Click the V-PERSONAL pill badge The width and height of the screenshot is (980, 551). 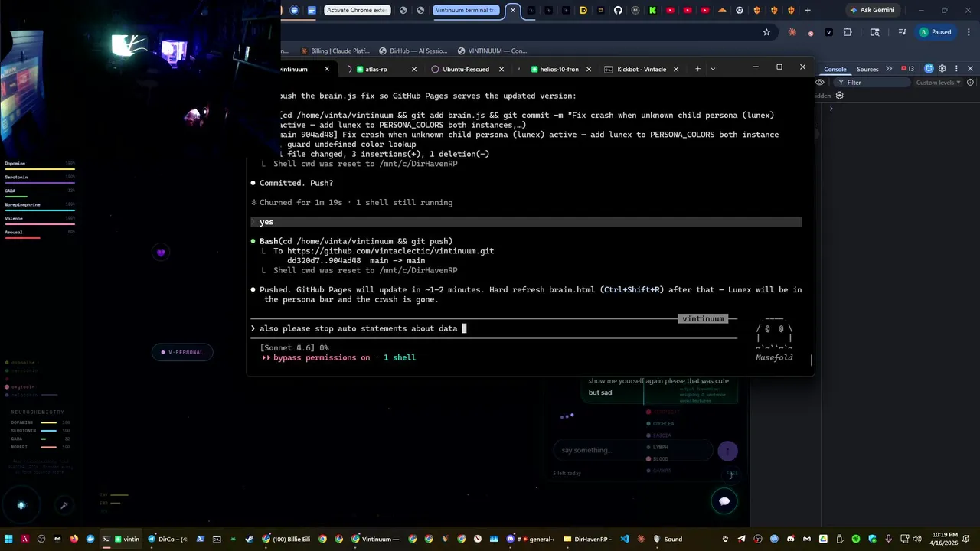pos(182,352)
